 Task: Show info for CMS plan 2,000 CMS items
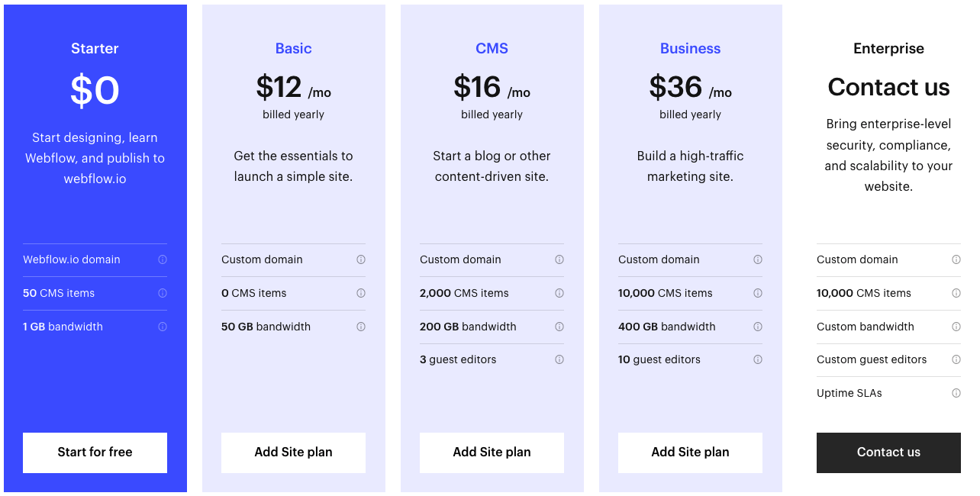pyautogui.click(x=559, y=293)
